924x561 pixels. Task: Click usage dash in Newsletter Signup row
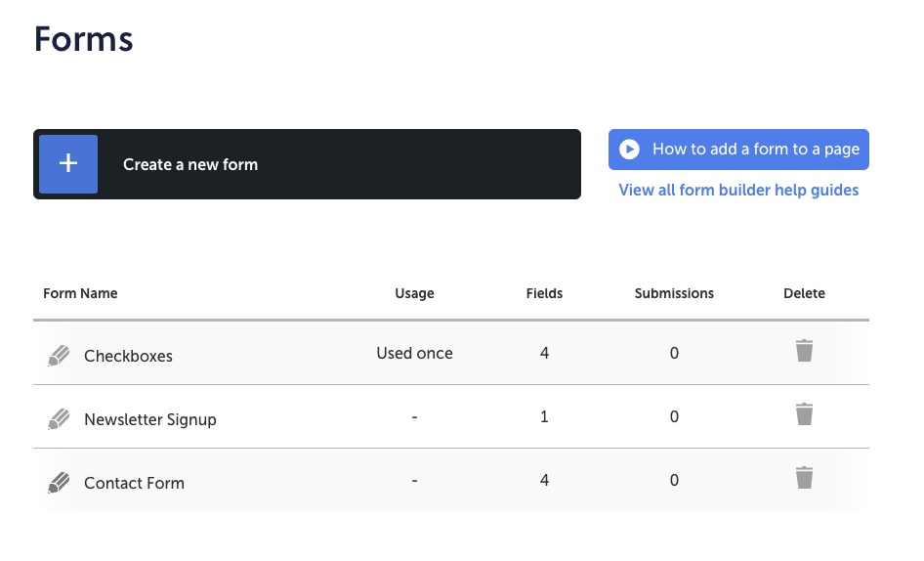point(415,417)
